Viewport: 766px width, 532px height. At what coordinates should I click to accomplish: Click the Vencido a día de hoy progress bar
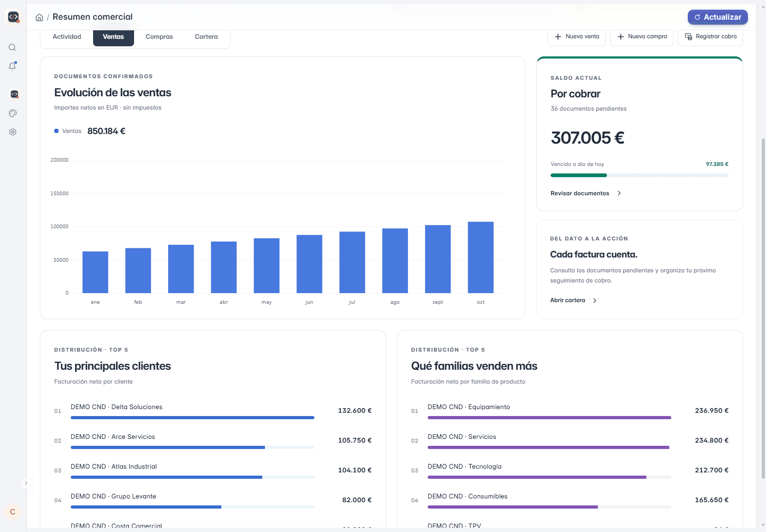point(639,175)
